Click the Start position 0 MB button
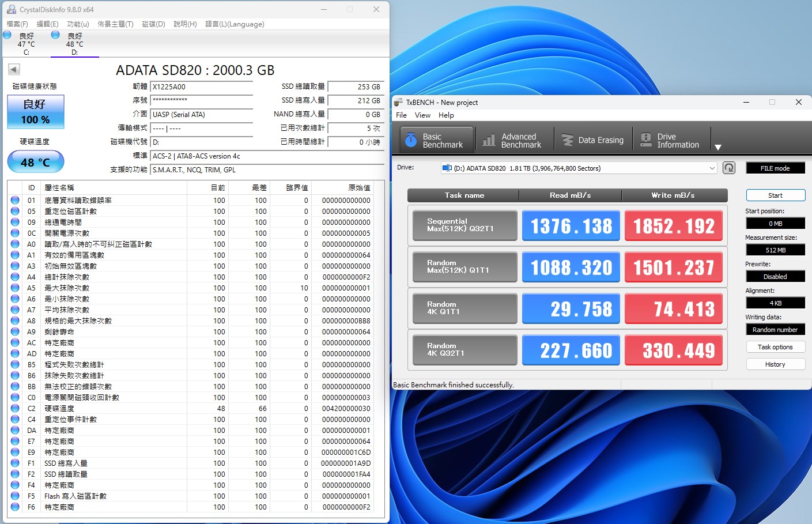This screenshot has width=812, height=524. 775,224
